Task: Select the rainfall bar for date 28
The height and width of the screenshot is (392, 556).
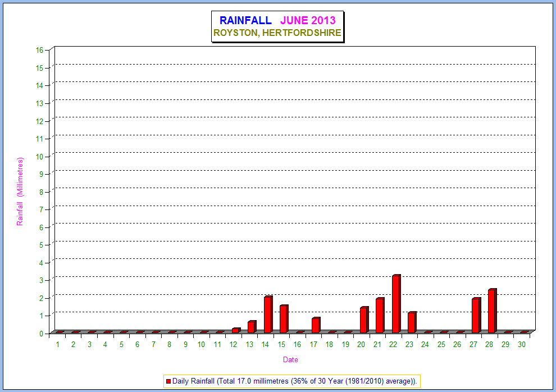Action: coord(492,311)
